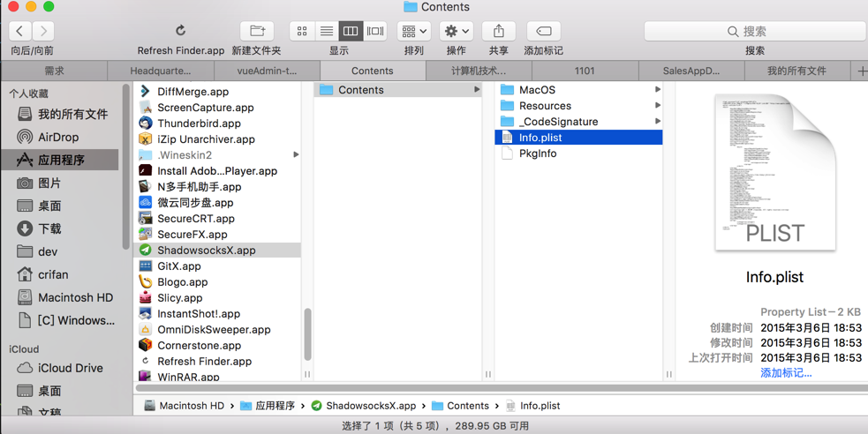Select the Info.plist file
This screenshot has height=434, width=868.
578,137
